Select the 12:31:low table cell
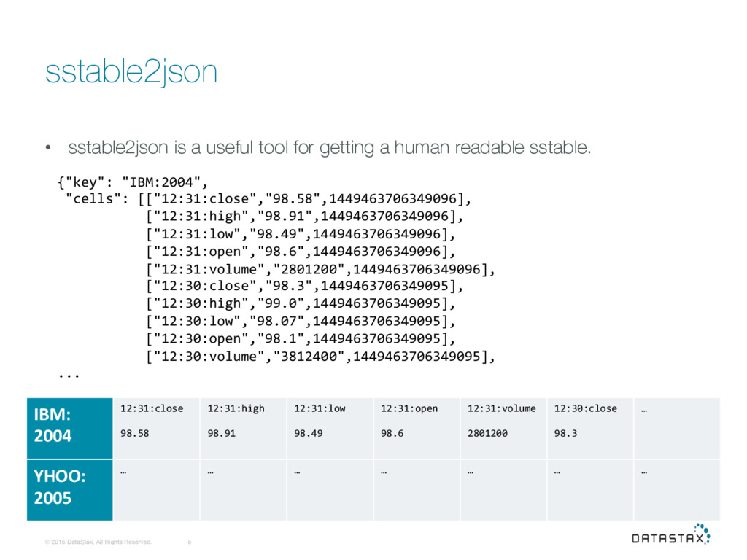 point(330,428)
